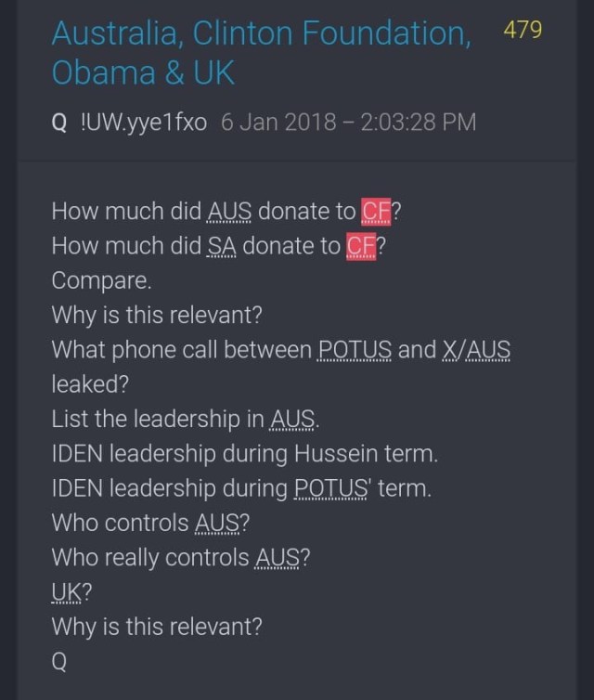Click underlined SA abbreviation
Image resolution: width=594 pixels, height=700 pixels.
tap(221, 246)
